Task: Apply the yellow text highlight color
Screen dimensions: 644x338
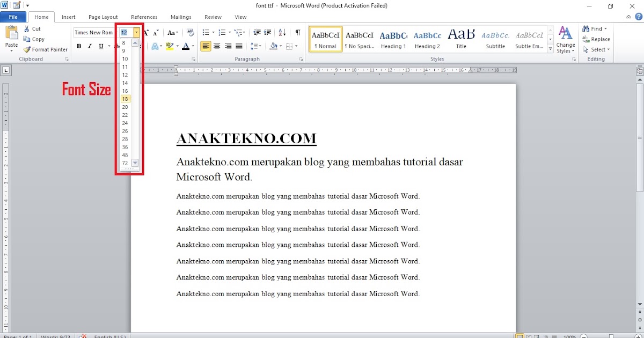Action: click(x=170, y=46)
